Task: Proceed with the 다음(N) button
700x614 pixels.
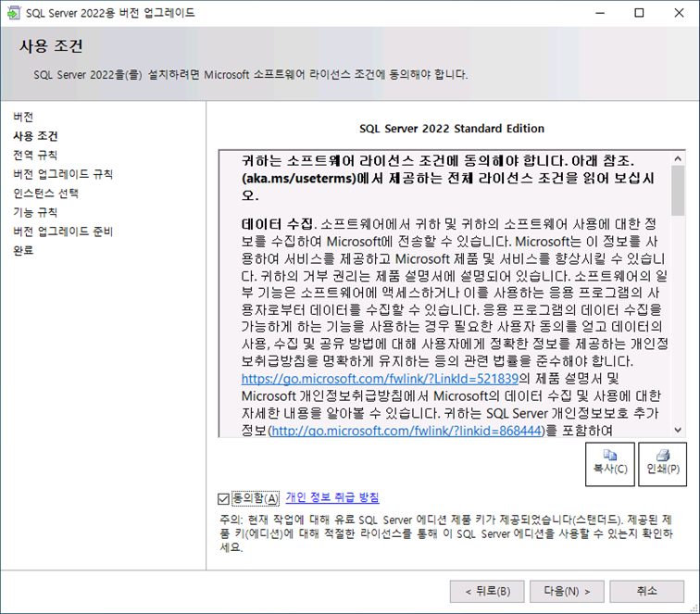Action: coord(567,592)
